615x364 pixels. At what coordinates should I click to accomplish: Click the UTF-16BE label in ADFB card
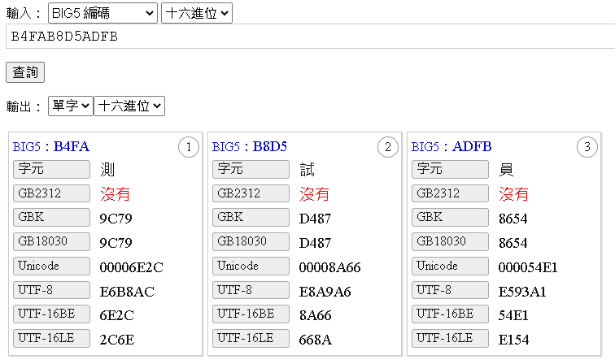450,314
